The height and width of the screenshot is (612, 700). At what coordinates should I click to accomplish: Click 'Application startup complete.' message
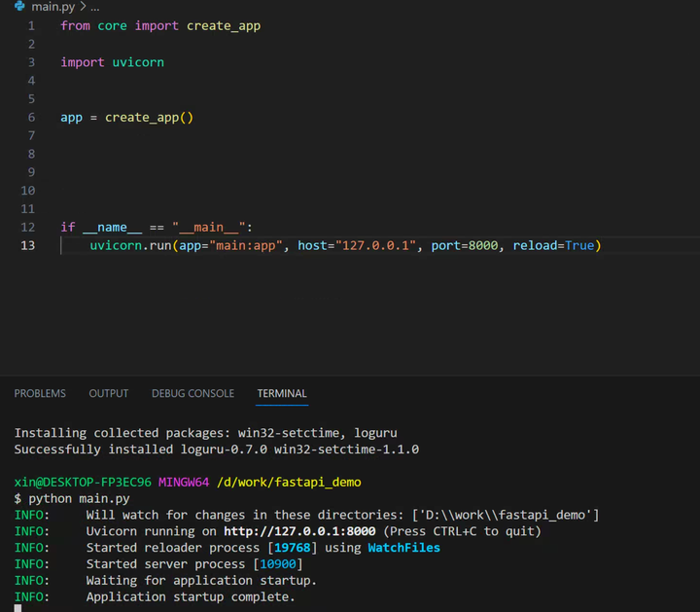[x=191, y=596]
